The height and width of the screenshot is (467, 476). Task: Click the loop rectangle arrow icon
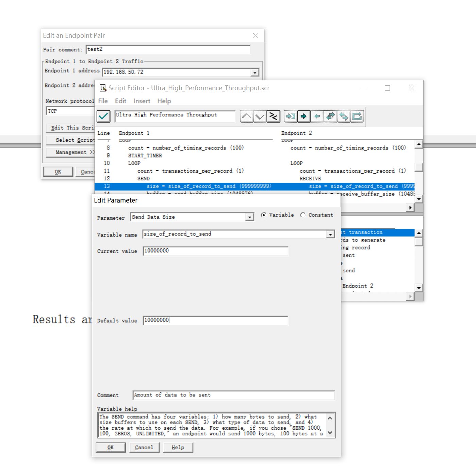tap(357, 116)
